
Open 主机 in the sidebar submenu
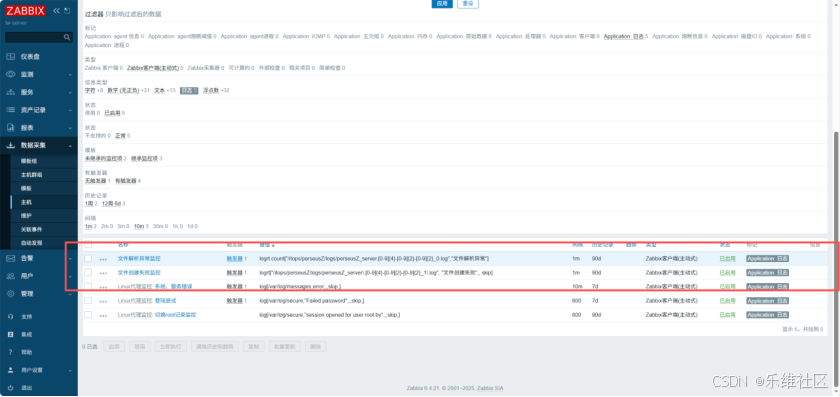point(26,202)
